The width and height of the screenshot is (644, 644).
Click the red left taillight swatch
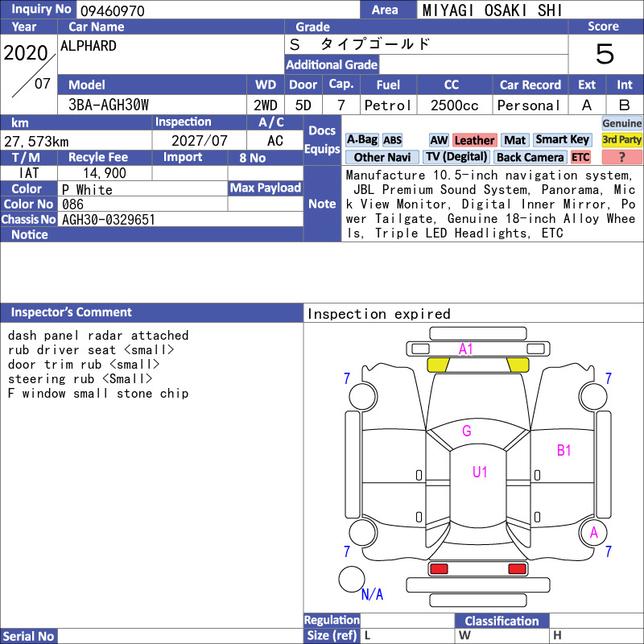438,569
